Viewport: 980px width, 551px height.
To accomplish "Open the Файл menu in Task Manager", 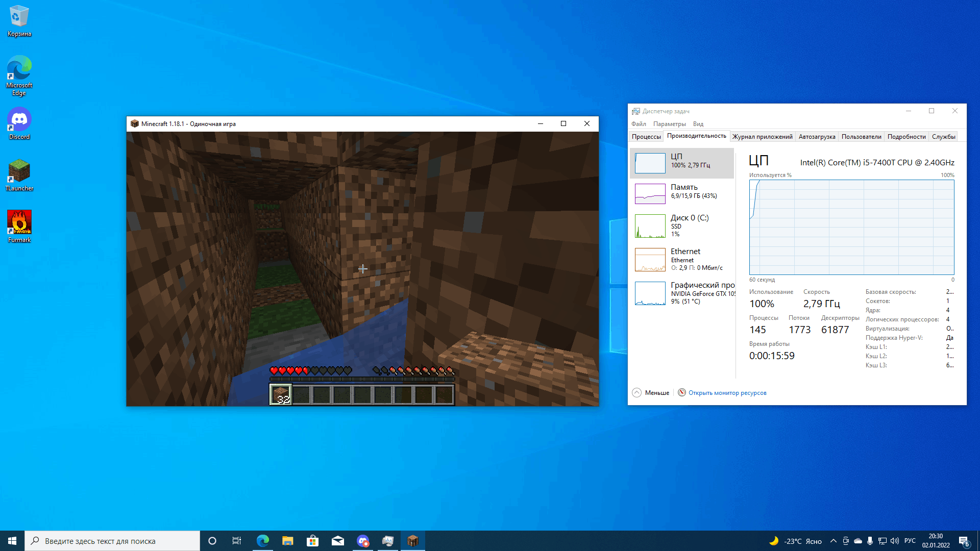I will [639, 124].
